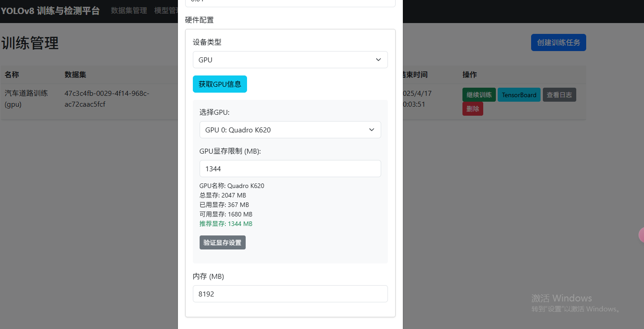This screenshot has height=329, width=644.
Task: Open the GPU selection dropdown showing Quadro K620
Action: pyautogui.click(x=290, y=130)
